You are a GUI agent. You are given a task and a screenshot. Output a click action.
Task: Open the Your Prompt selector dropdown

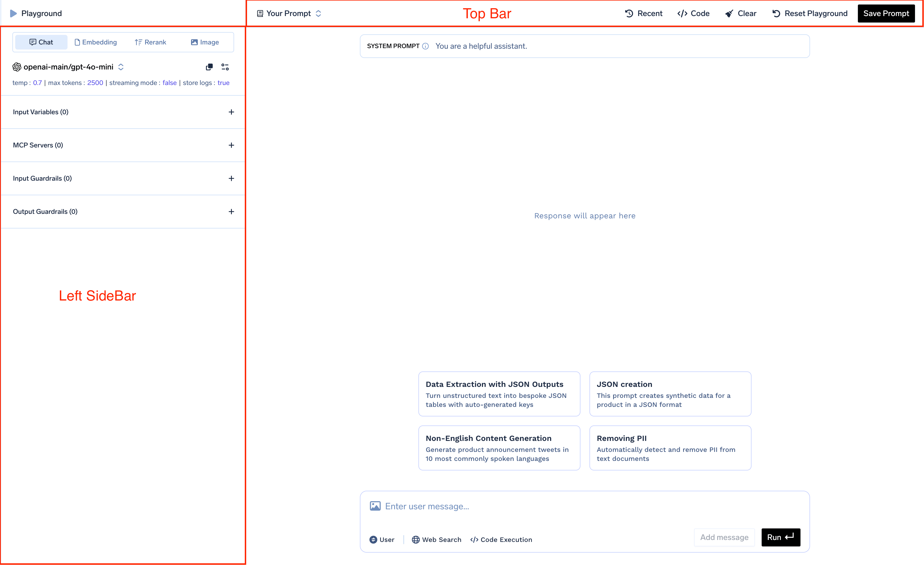[x=289, y=14]
